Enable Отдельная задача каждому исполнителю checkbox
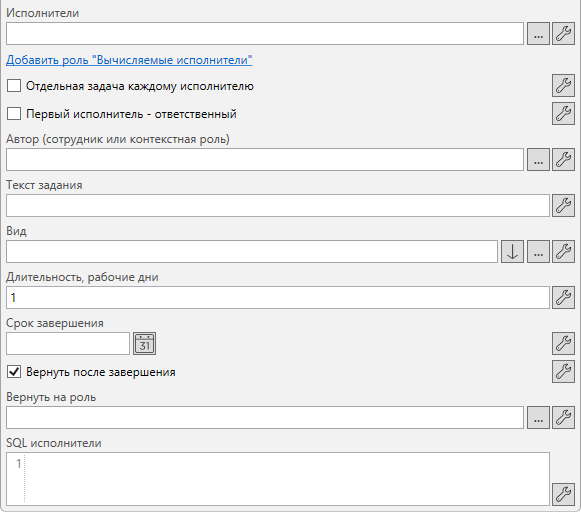The image size is (581, 512). point(14,86)
